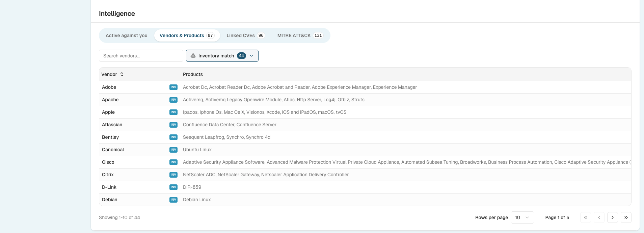Open the Inventory match filter dropdown

tap(222, 56)
